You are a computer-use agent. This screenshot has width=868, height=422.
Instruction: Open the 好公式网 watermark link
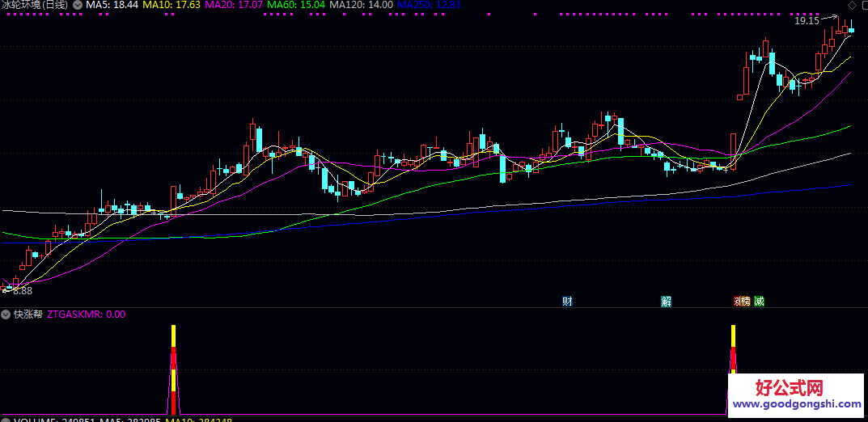point(795,395)
